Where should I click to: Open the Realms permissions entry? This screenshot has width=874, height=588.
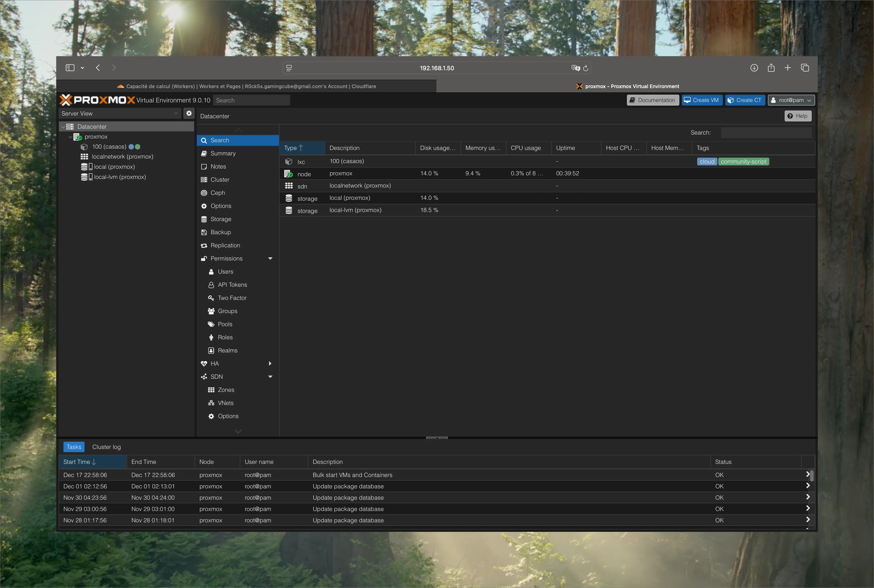pos(227,350)
